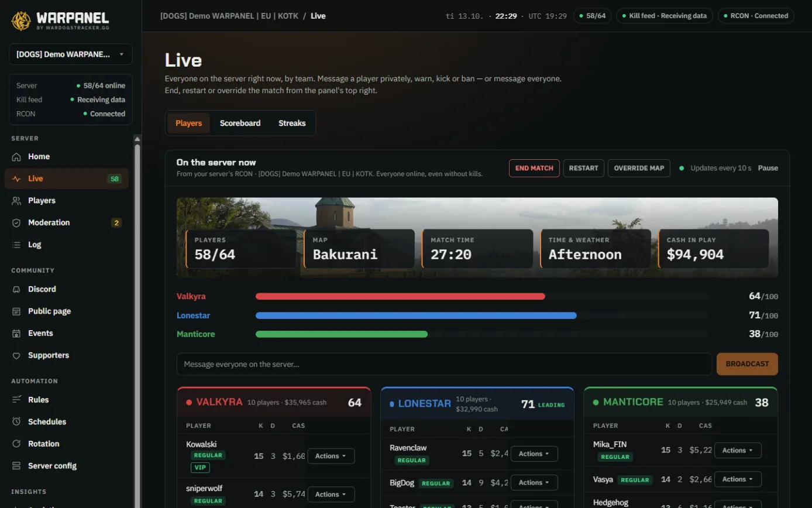Click the red Valkyra score progress bar
This screenshot has height=508, width=812.
pyautogui.click(x=400, y=297)
